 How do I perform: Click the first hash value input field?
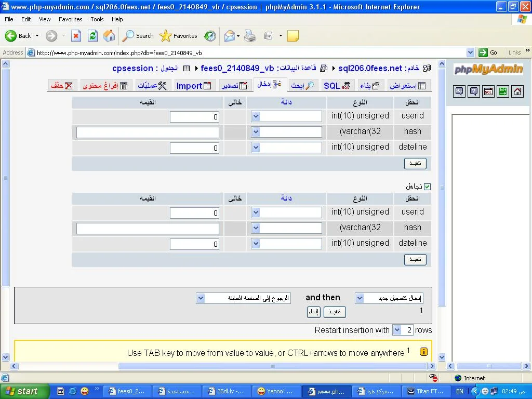[x=148, y=132]
